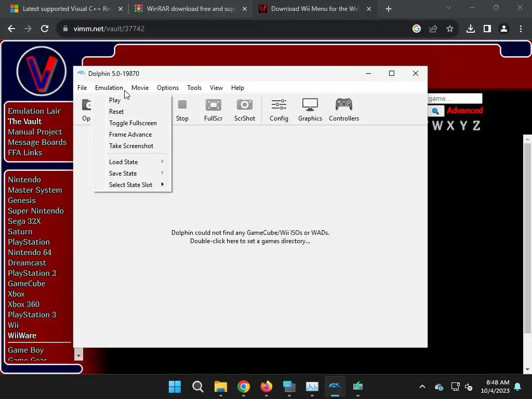Open the View menu
Image resolution: width=532 pixels, height=399 pixels.
click(216, 87)
